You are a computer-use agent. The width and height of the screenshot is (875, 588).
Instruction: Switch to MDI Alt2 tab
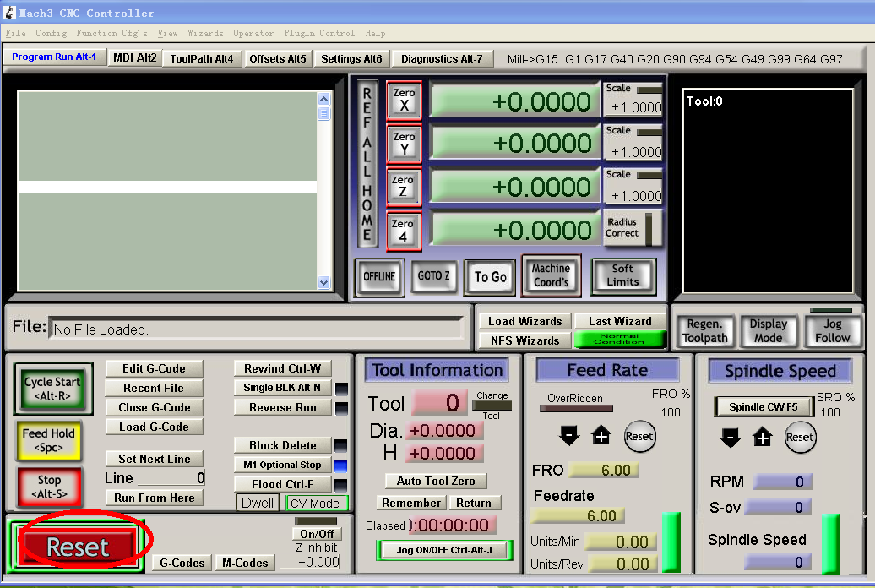point(134,58)
